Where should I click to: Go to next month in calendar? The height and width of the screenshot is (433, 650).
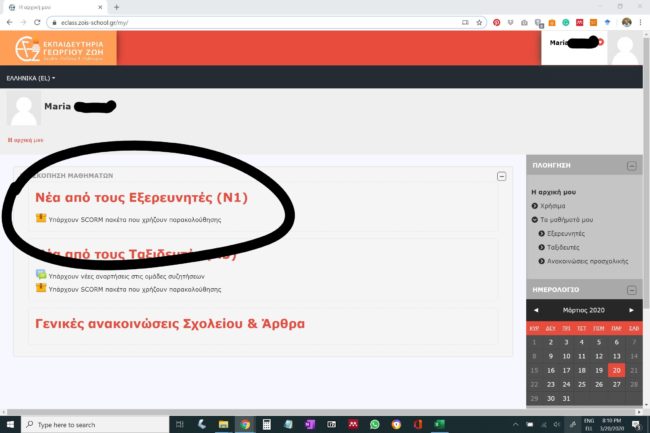632,310
